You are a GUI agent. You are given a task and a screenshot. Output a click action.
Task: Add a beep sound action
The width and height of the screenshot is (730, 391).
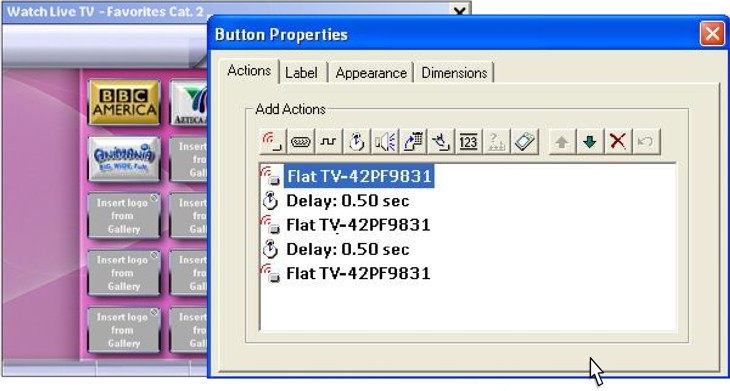(385, 142)
